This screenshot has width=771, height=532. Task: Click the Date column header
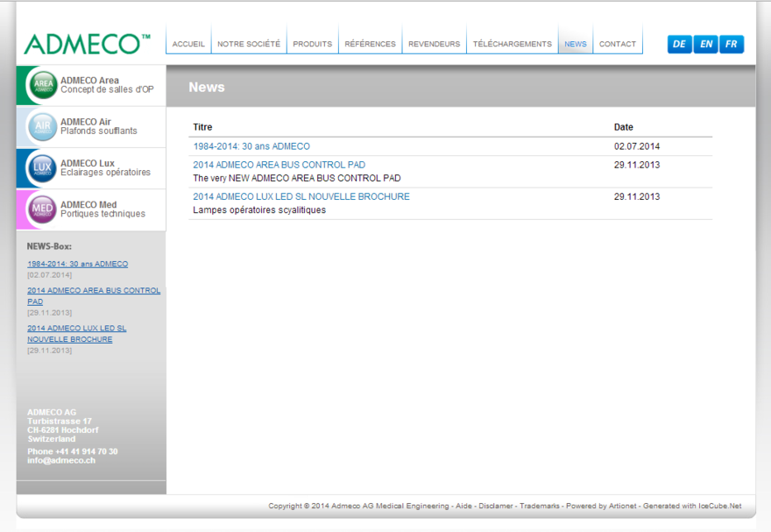624,127
